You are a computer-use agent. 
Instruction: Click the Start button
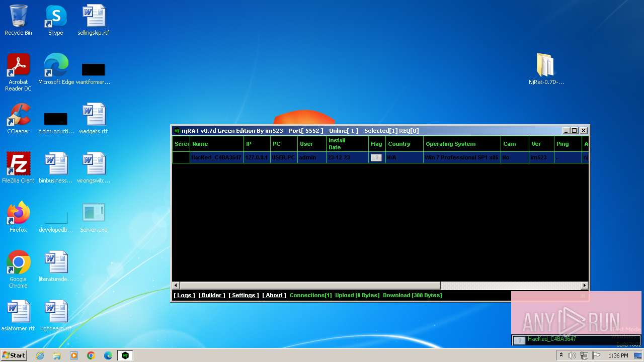click(14, 355)
